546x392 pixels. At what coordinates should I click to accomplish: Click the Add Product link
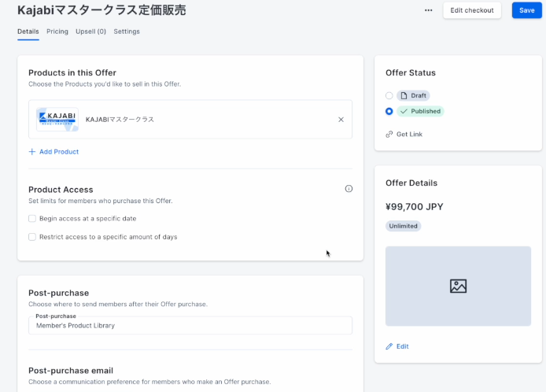click(59, 152)
